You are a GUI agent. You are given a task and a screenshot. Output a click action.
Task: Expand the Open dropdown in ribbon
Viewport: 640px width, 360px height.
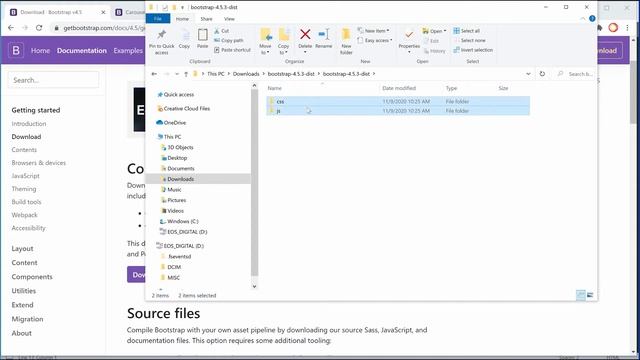coord(434,31)
